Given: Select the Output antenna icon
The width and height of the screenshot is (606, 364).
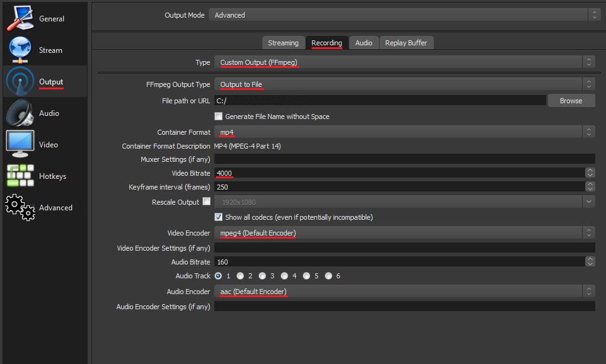Looking at the screenshot, I should [x=20, y=81].
